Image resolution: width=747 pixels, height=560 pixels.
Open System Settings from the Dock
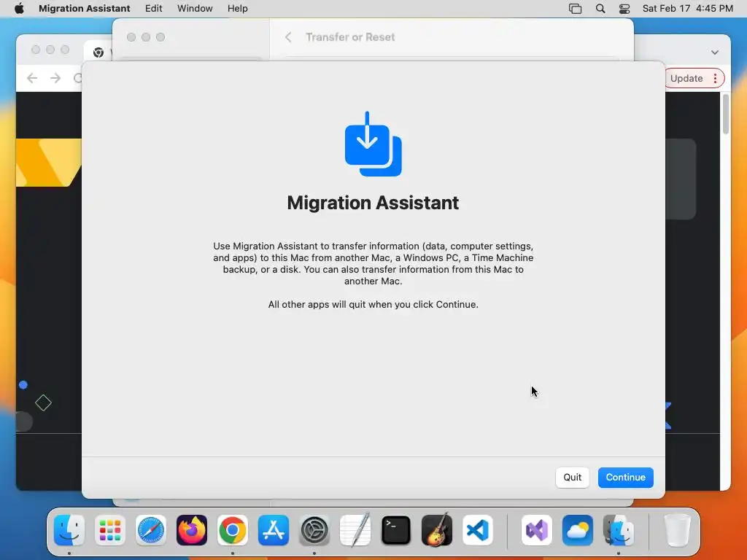point(314,530)
